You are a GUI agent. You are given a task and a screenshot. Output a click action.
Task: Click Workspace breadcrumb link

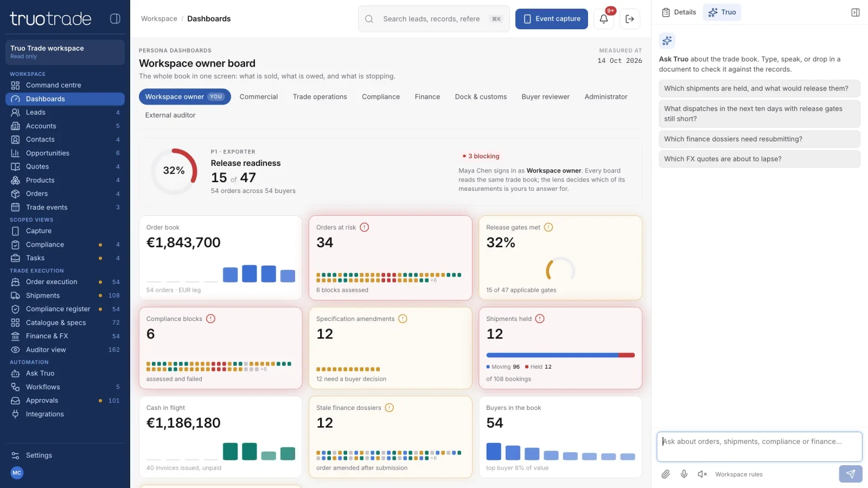click(159, 18)
